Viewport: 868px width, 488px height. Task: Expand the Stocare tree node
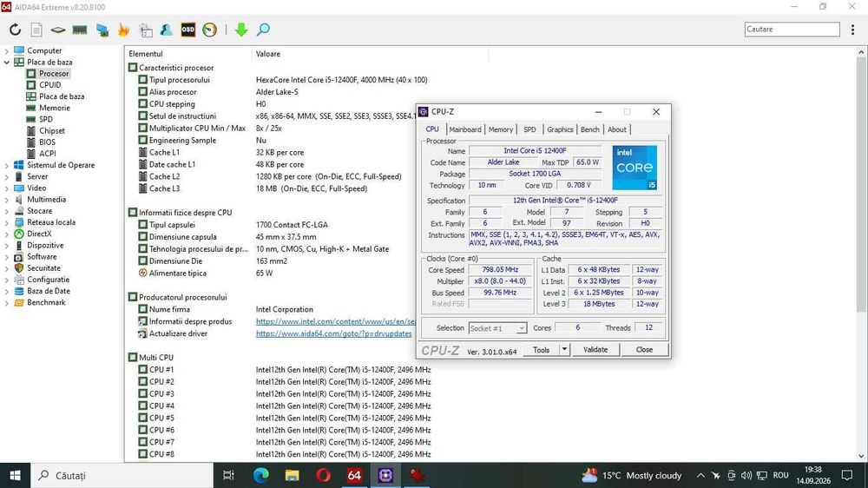pyautogui.click(x=7, y=211)
